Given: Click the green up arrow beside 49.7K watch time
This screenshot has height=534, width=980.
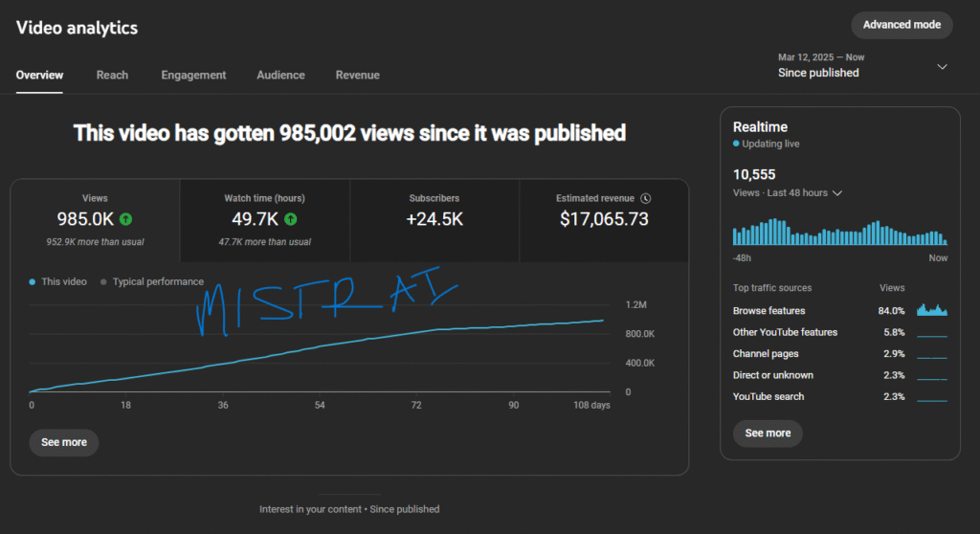Looking at the screenshot, I should (x=291, y=219).
